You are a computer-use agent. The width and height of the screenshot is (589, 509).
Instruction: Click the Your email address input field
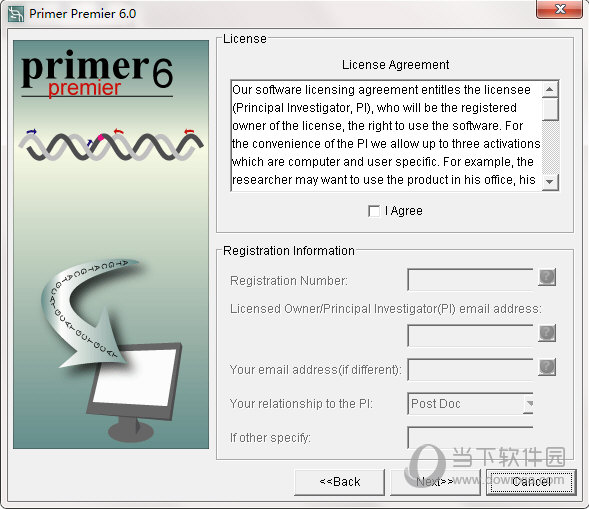[470, 370]
